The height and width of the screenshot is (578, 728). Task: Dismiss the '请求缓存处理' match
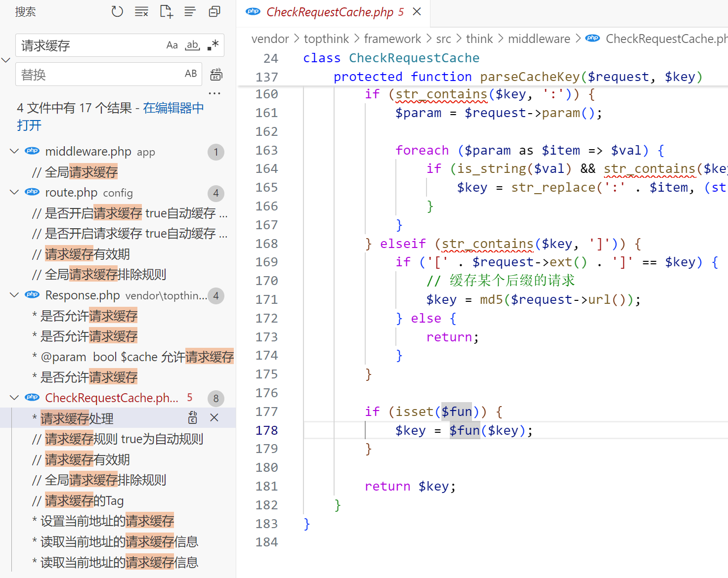tap(214, 418)
